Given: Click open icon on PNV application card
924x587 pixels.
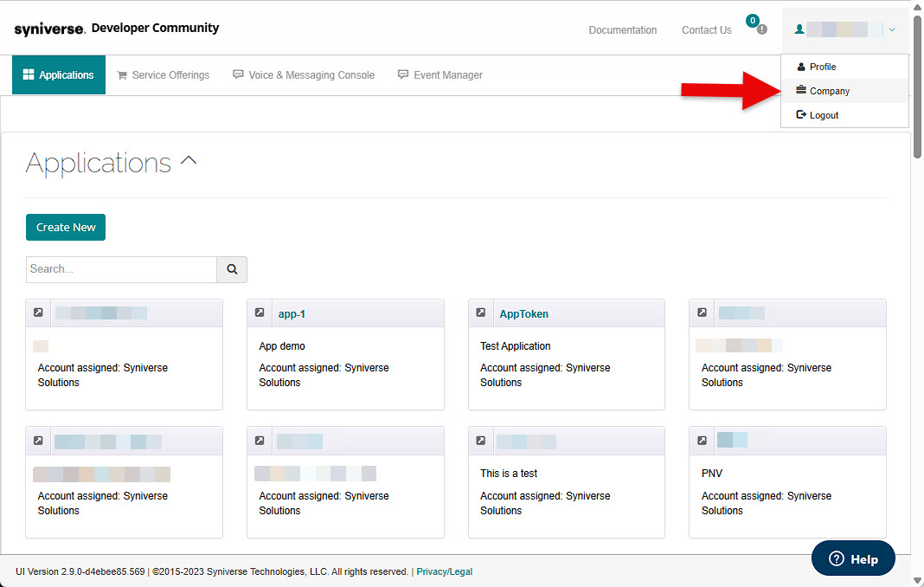Looking at the screenshot, I should click(703, 441).
